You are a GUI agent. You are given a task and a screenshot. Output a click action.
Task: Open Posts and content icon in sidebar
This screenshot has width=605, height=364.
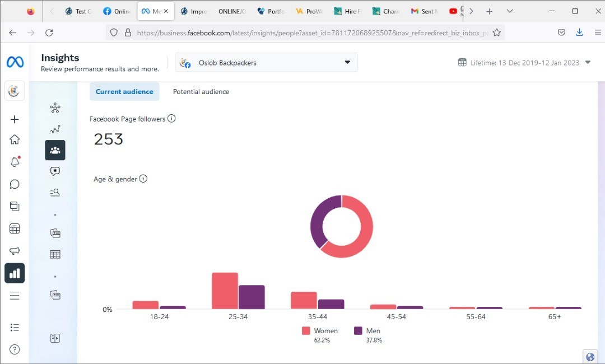(x=14, y=206)
